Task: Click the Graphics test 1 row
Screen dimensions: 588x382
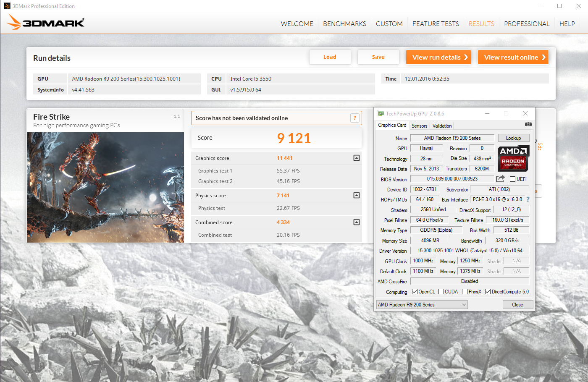Action: (x=276, y=171)
